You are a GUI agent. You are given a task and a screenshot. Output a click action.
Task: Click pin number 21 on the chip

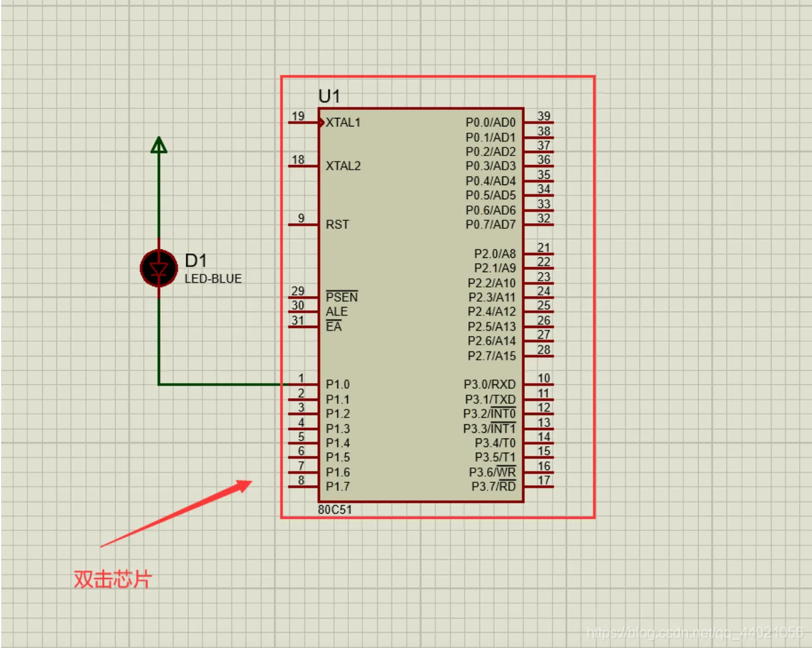click(x=543, y=247)
